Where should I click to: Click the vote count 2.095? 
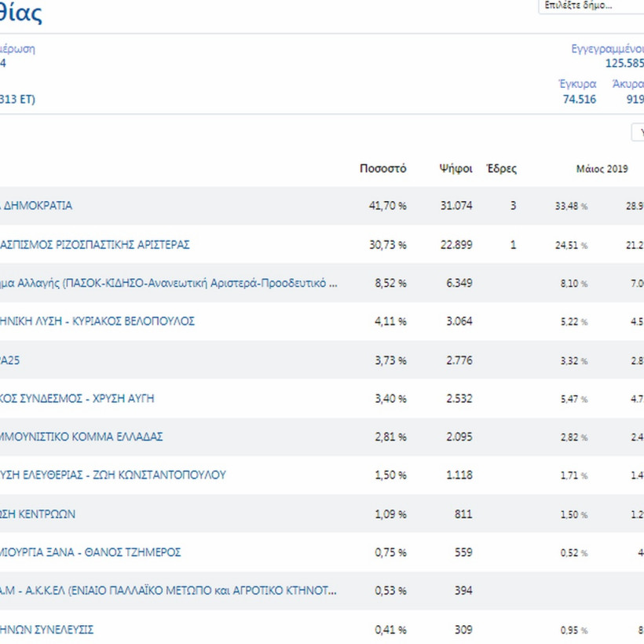click(459, 437)
